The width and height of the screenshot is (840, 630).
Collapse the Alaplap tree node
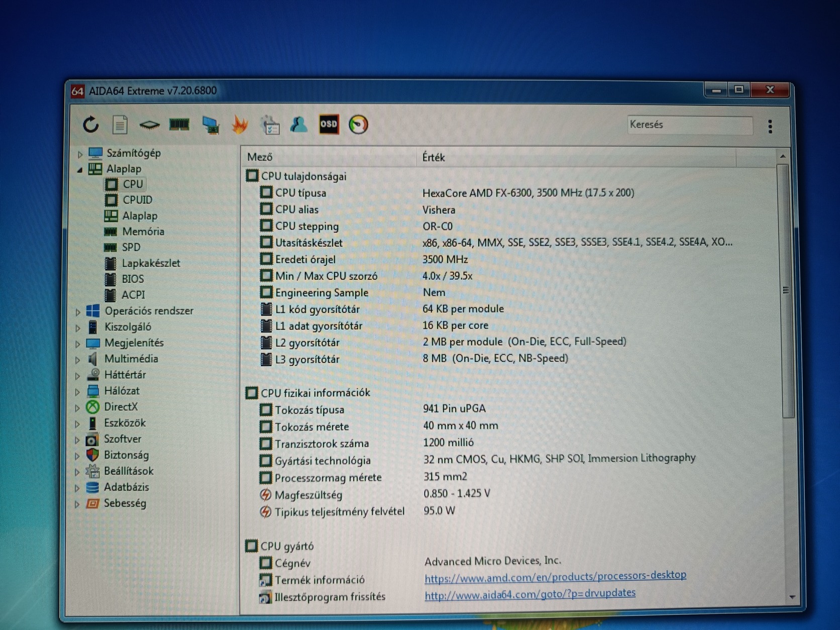[80, 170]
